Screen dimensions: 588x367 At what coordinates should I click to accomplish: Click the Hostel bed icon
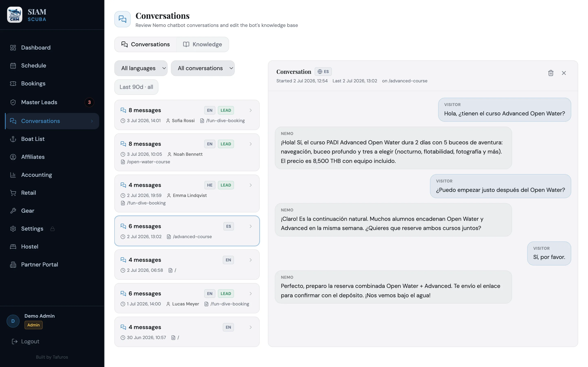[x=13, y=247]
